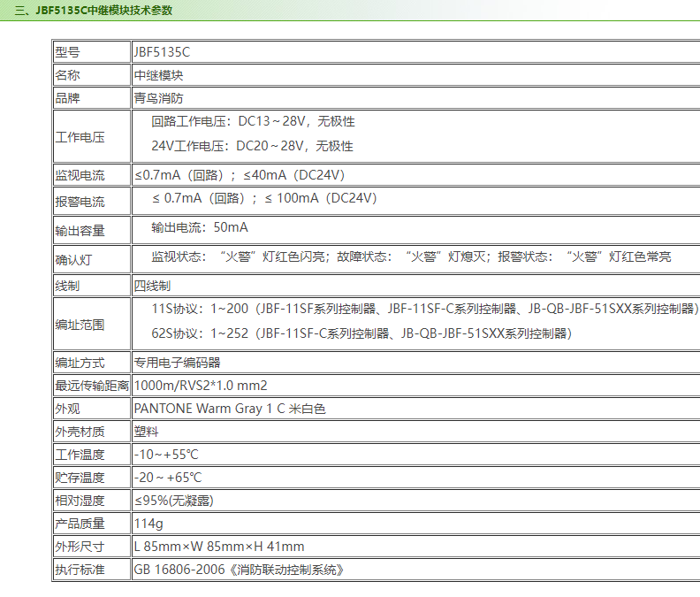This screenshot has height=597, width=700.
Task: Click the standard GB 16806-2006《消防联动控制系统》
Action: pos(240,570)
